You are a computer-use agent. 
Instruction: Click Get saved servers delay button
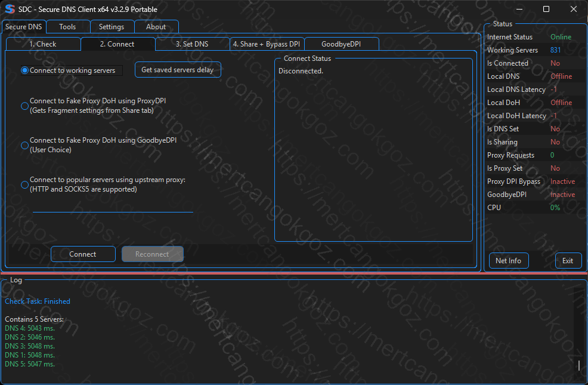coord(178,70)
